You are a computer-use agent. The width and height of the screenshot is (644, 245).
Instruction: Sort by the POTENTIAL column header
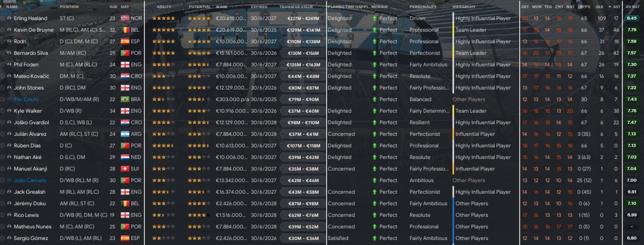pos(200,7)
